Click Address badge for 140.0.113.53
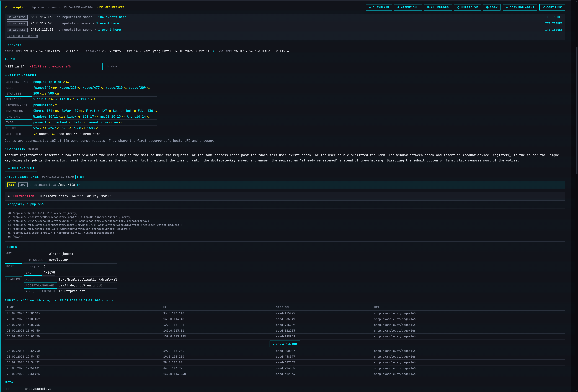This screenshot has height=392, width=578. pos(17,30)
